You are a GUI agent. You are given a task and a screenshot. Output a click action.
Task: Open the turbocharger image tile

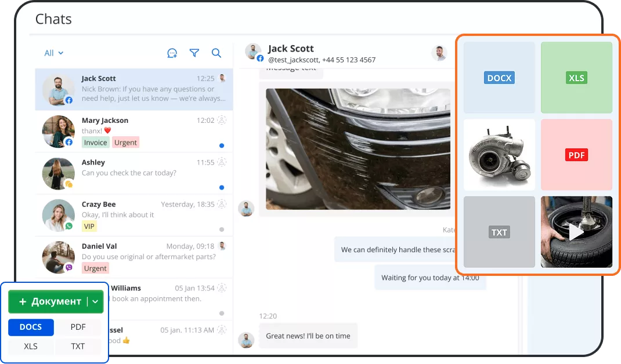coord(499,155)
